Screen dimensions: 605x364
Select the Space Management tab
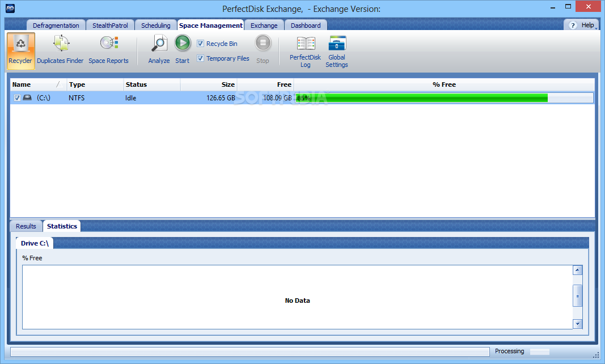[211, 26]
